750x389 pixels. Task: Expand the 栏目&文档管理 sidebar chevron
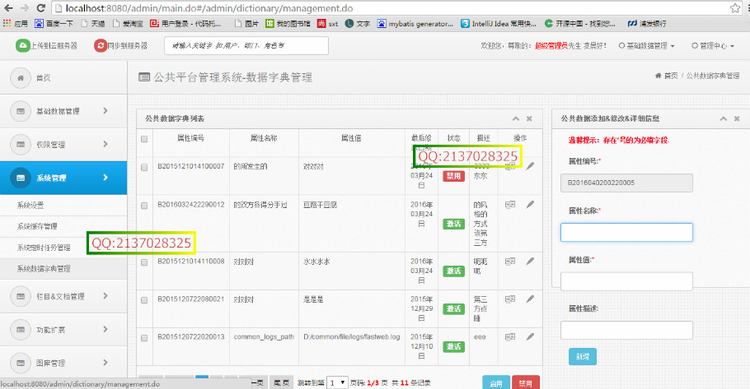[106, 296]
